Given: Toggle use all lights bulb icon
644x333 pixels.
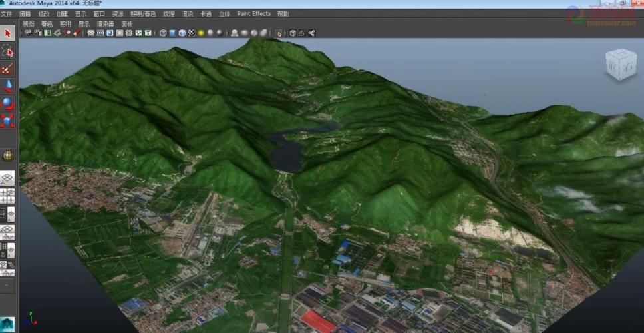Looking at the screenshot, I should click(x=200, y=33).
